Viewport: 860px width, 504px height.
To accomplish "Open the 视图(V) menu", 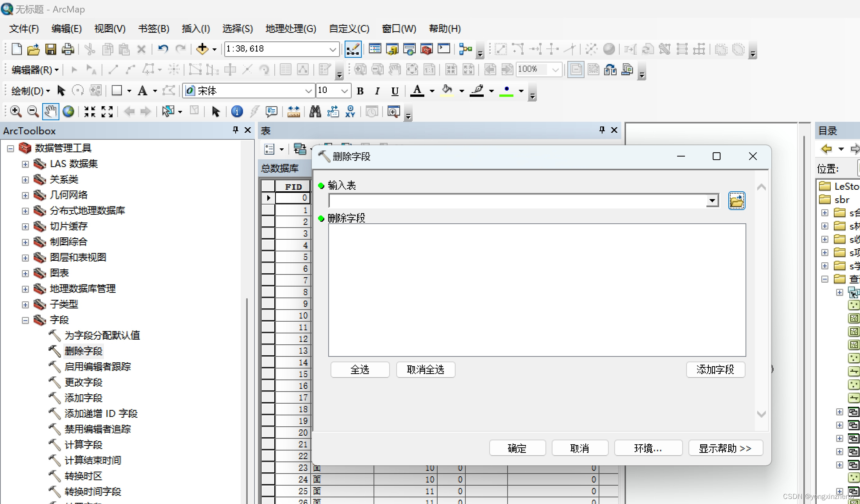I will 110,28.
